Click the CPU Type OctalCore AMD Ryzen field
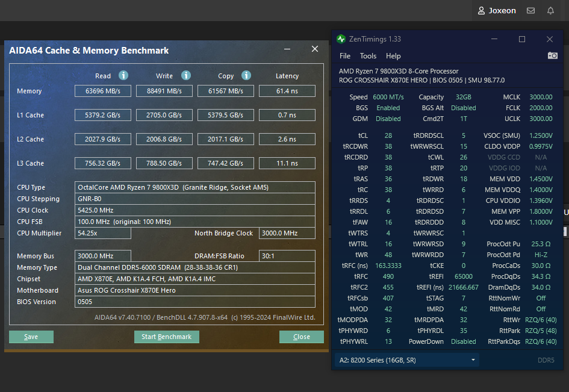The width and height of the screenshot is (569, 392). click(195, 187)
